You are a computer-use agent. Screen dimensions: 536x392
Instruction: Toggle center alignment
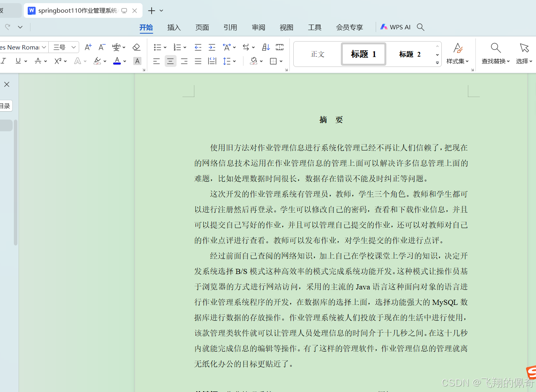click(x=170, y=61)
